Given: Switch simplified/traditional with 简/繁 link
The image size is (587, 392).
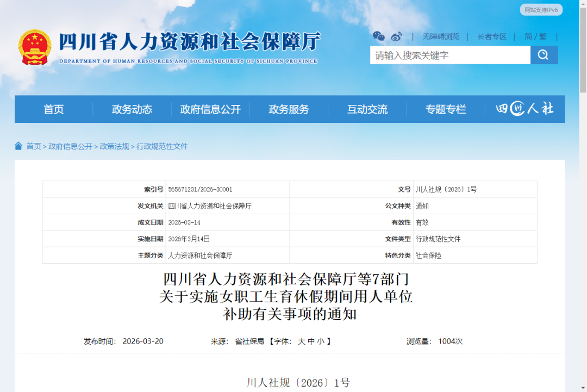Looking at the screenshot, I should pos(535,36).
